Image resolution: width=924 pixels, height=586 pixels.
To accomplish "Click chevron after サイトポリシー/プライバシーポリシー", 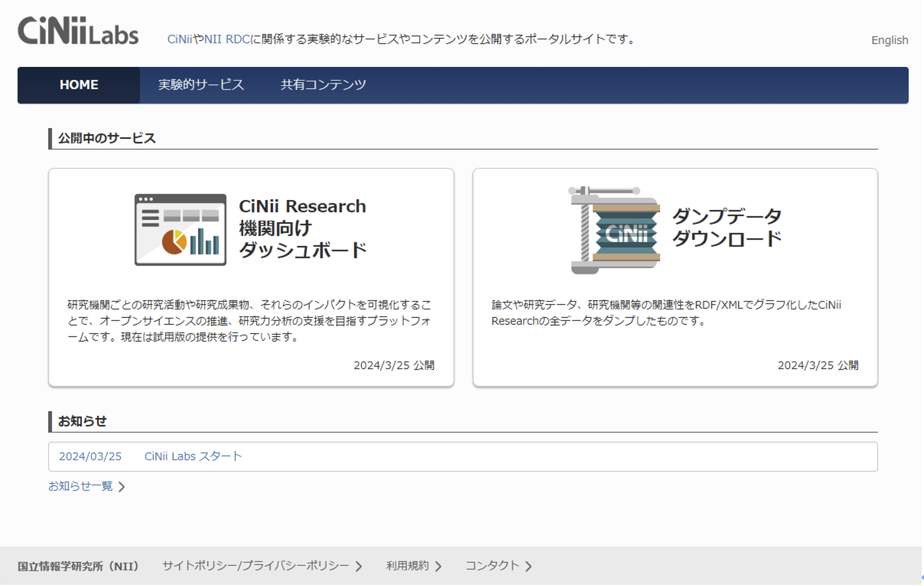I will point(359,566).
